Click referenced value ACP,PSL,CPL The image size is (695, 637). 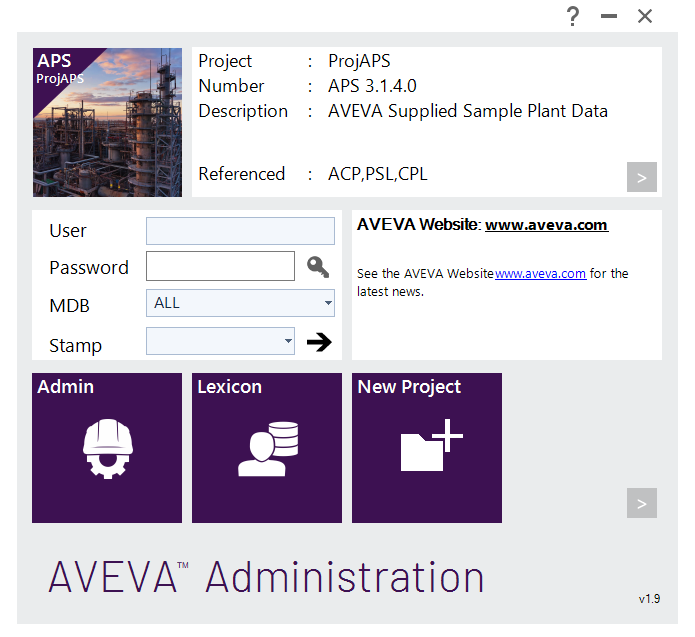click(378, 174)
